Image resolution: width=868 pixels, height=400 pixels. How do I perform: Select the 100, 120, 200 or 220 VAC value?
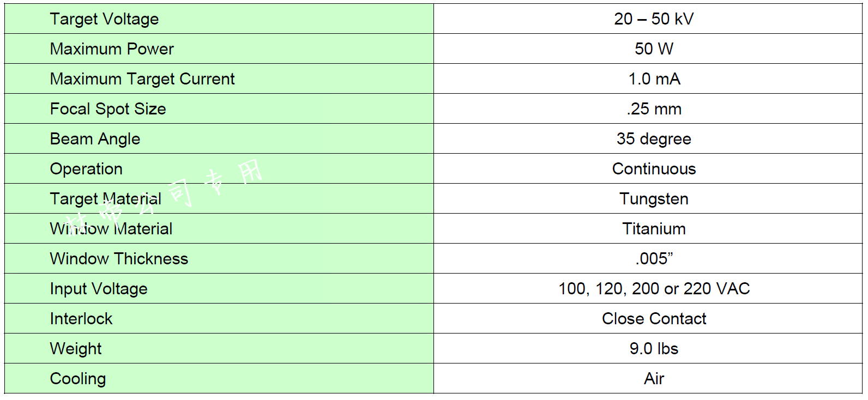pos(654,289)
